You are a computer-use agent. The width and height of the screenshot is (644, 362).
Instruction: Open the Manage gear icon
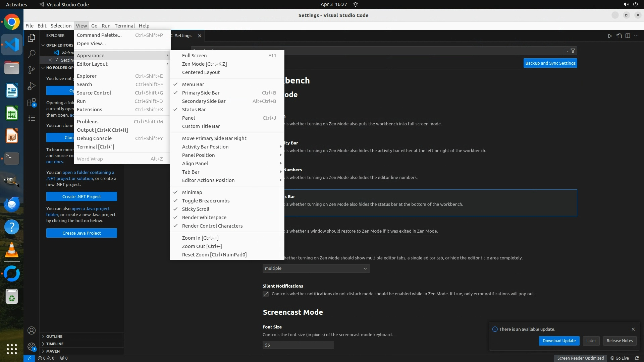point(32,347)
